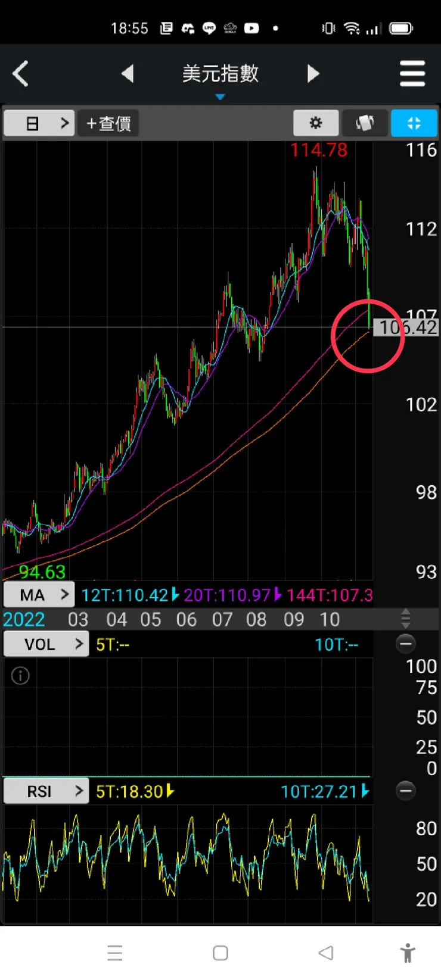The image size is (441, 980).
Task: Collapse the RSI panel with its minus button
Action: tap(406, 791)
